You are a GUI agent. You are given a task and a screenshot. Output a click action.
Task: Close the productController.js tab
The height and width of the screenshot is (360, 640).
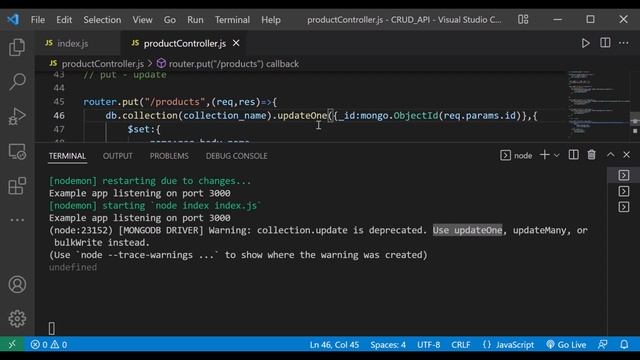tap(236, 43)
